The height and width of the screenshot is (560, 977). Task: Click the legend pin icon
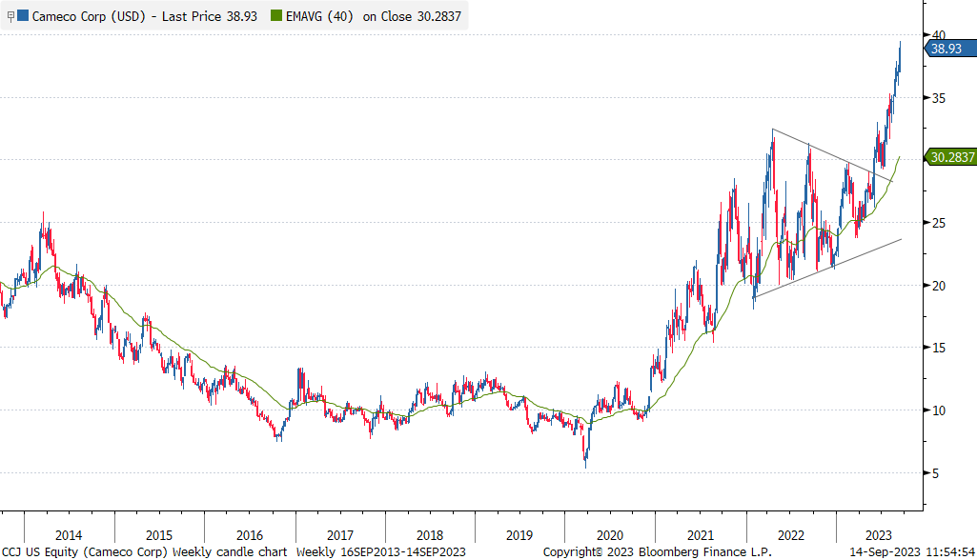coord(10,16)
